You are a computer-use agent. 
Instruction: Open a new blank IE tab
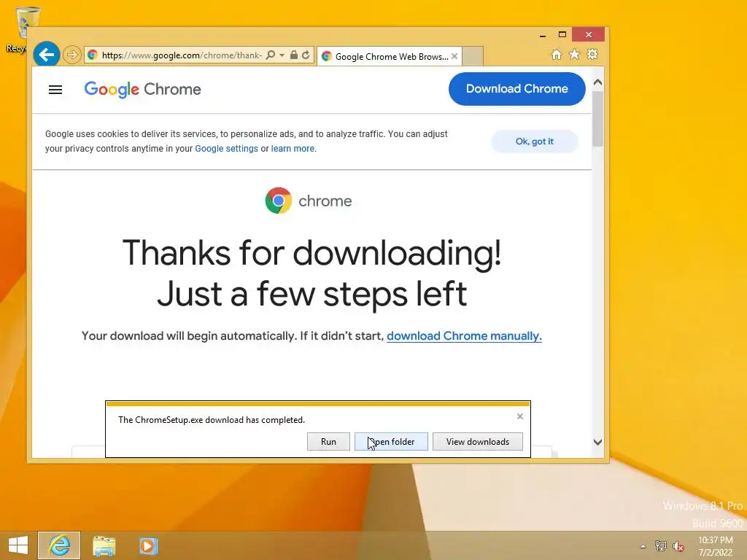473,56
